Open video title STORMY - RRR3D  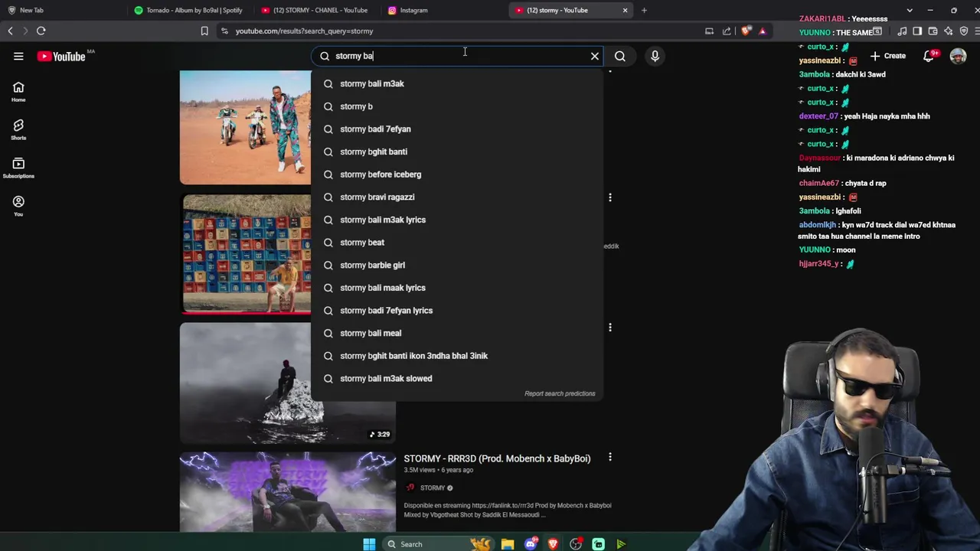click(x=497, y=458)
